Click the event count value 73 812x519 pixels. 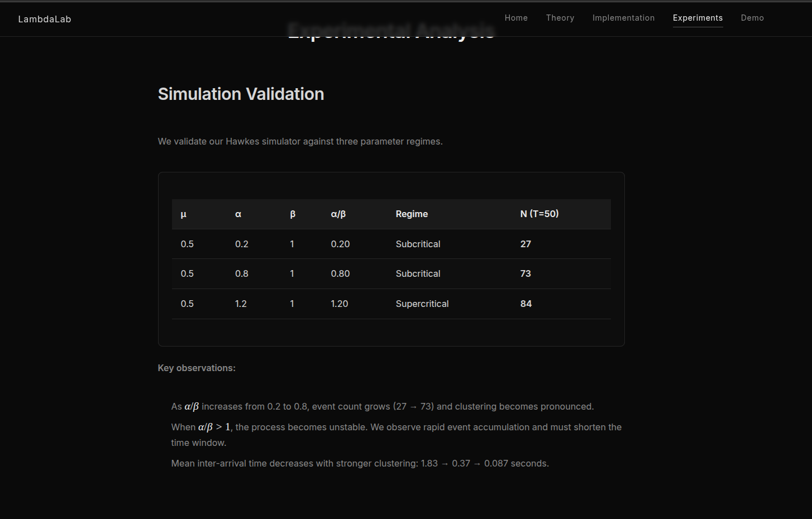click(526, 274)
